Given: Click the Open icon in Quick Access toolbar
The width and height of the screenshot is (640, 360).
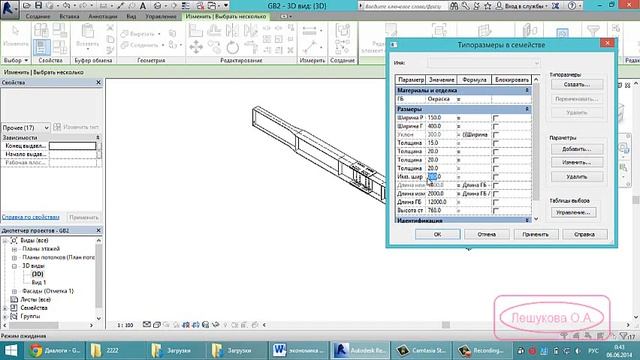Looking at the screenshot, I should click(x=27, y=6).
